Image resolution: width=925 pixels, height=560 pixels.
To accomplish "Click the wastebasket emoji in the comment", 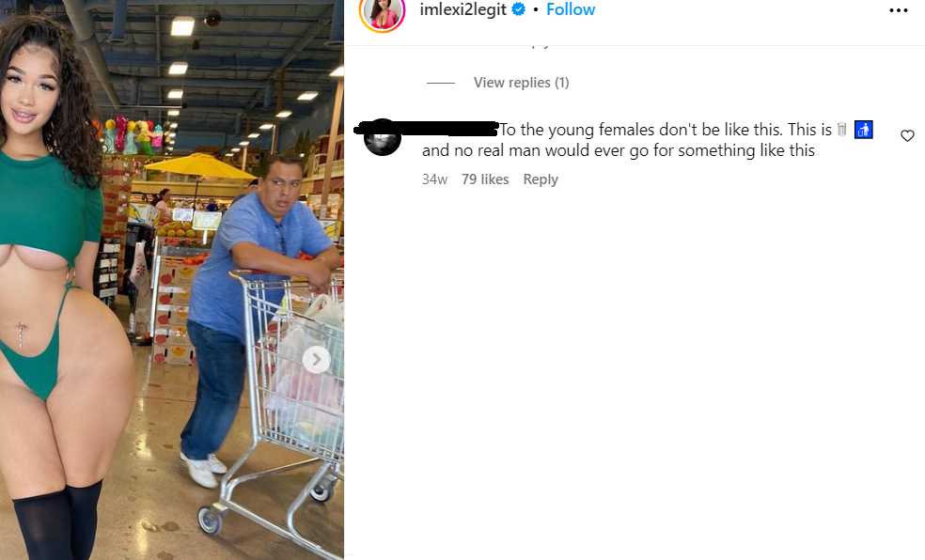I will click(x=842, y=129).
